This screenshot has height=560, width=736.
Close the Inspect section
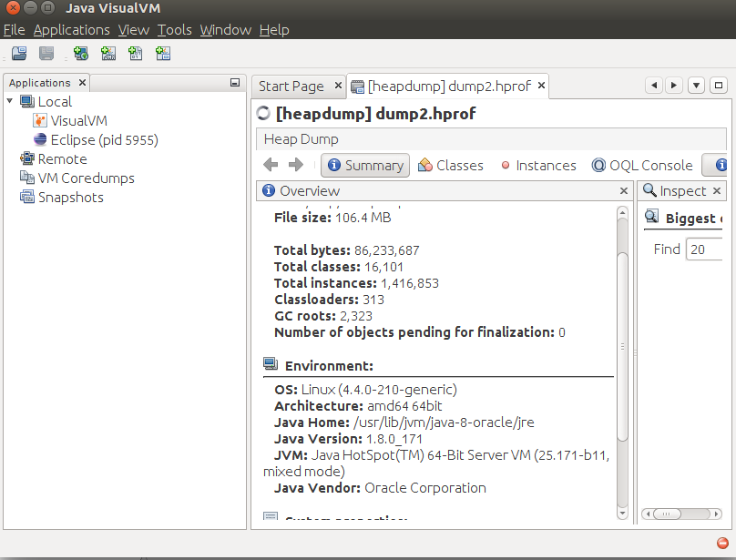(717, 190)
